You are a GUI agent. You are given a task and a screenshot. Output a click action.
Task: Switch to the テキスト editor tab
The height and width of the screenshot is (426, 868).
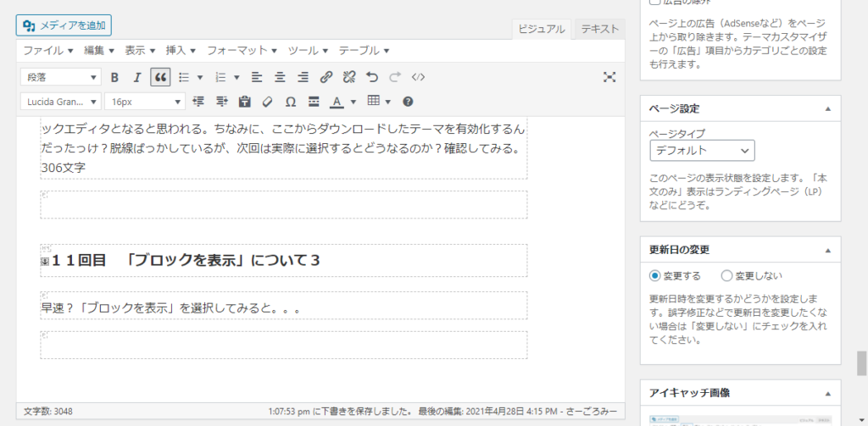599,29
